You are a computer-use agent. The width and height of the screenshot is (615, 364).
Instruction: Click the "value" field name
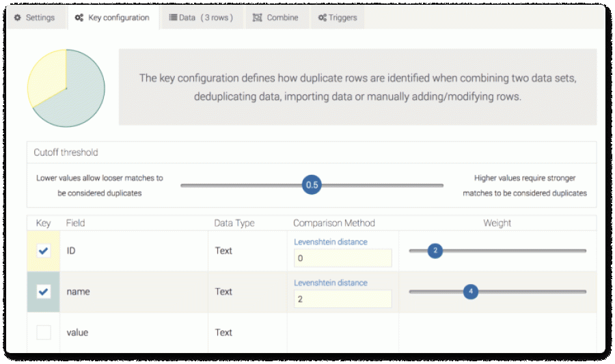coord(77,333)
